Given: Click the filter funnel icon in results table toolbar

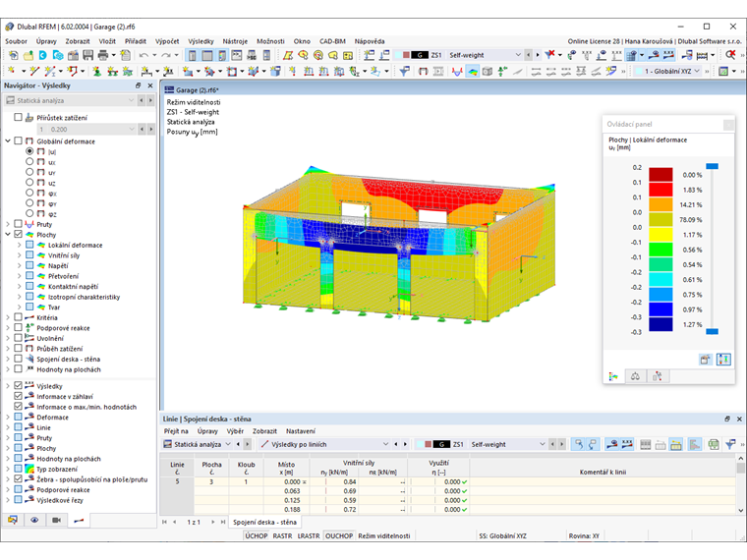Looking at the screenshot, I should (x=730, y=444).
